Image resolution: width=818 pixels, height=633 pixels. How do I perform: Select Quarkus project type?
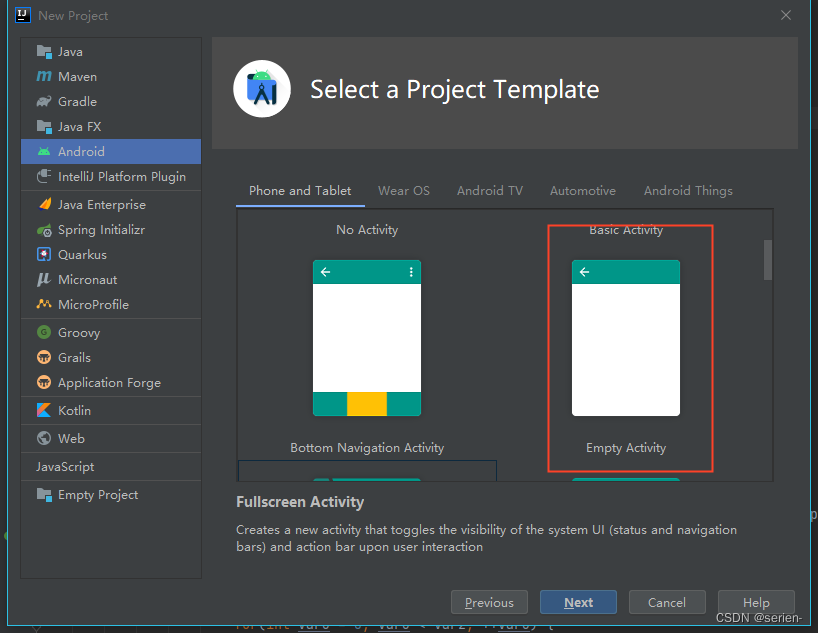(111, 255)
